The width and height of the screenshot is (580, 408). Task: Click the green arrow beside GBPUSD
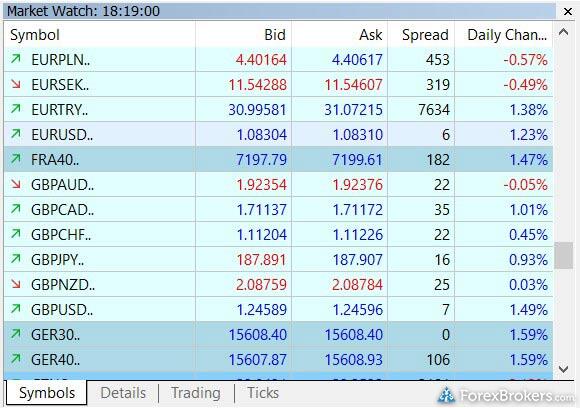[x=16, y=308]
